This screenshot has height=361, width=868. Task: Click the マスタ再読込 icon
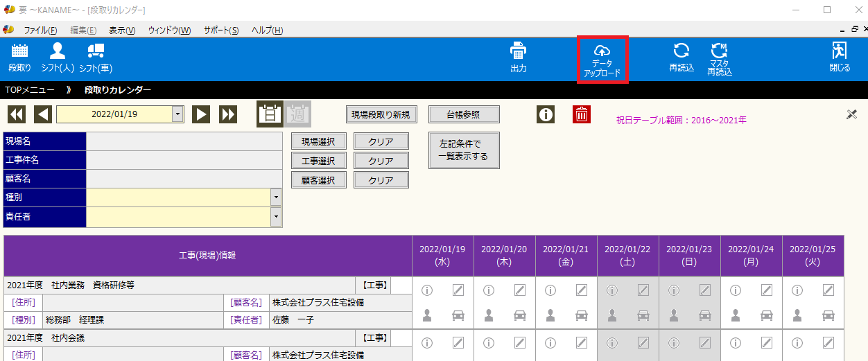719,51
